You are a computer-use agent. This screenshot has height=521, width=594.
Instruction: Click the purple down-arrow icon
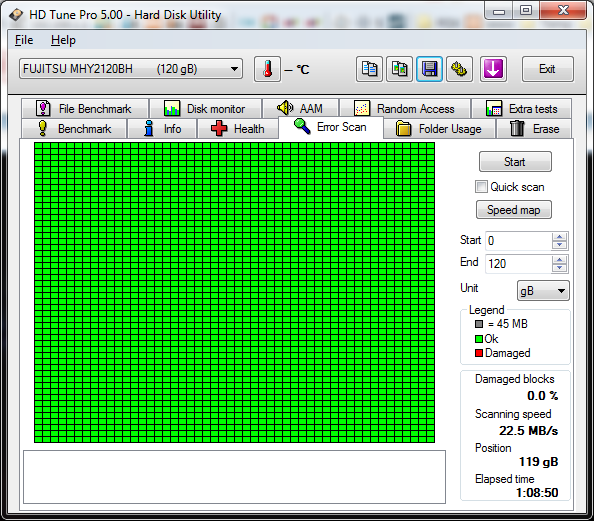tap(493, 69)
